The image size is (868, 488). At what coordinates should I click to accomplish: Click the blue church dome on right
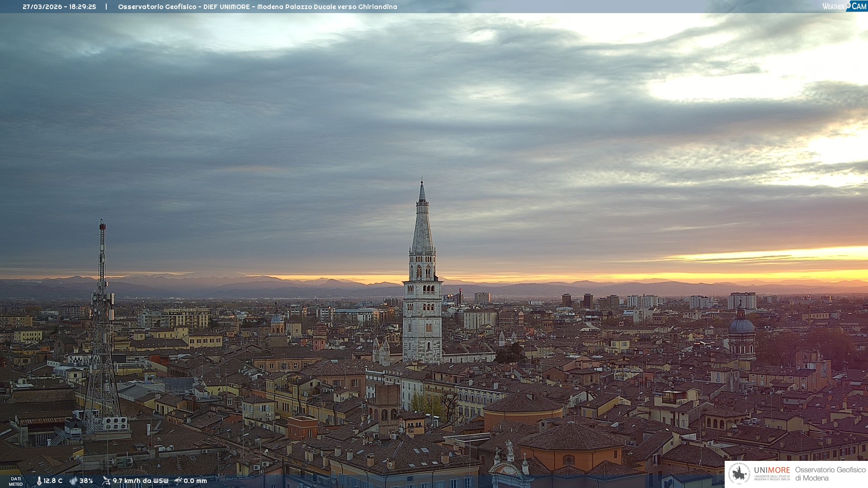(x=741, y=325)
